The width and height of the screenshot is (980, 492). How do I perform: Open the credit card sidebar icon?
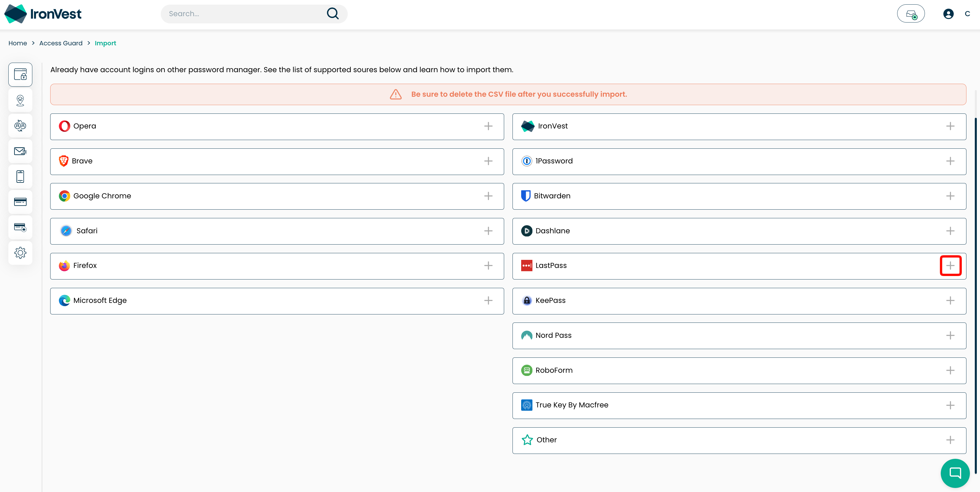[20, 202]
